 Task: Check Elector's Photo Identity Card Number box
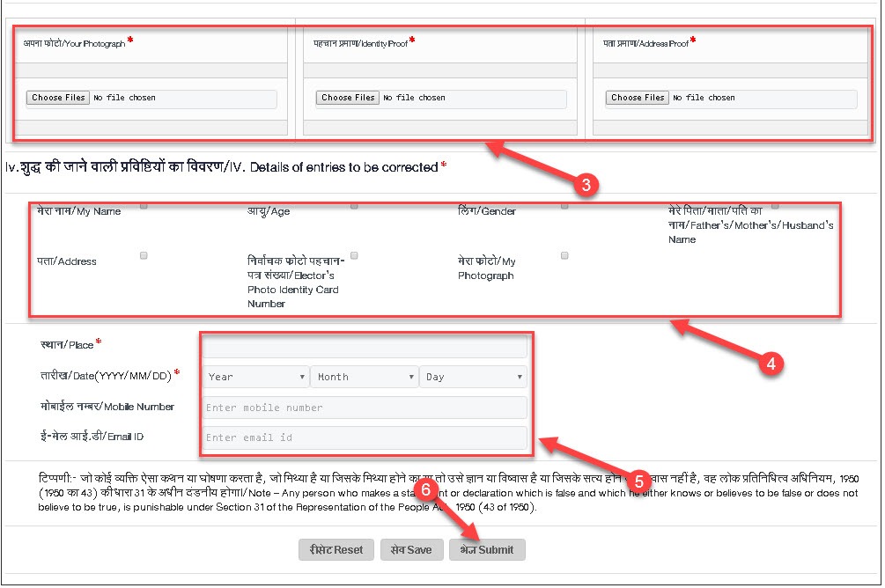[354, 255]
